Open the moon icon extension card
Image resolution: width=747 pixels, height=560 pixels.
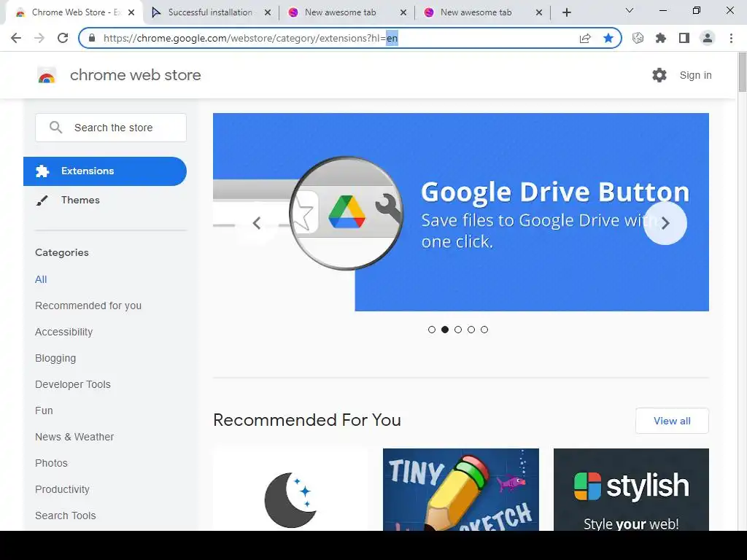point(290,489)
